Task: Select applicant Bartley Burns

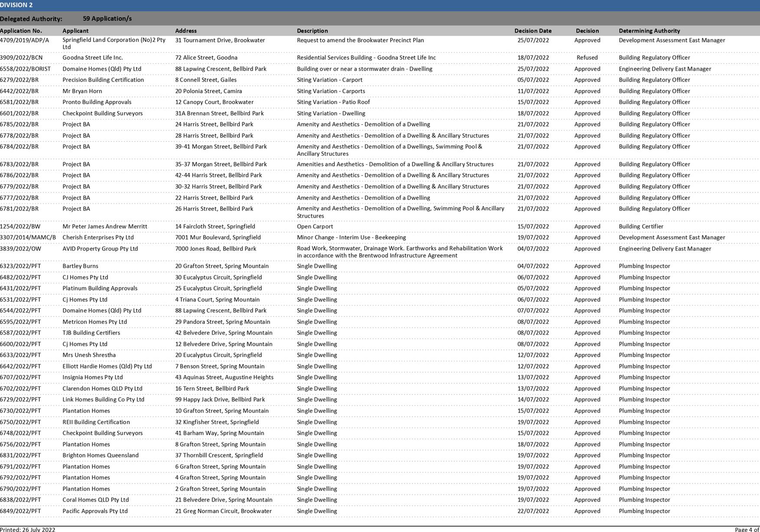Action: (80, 266)
